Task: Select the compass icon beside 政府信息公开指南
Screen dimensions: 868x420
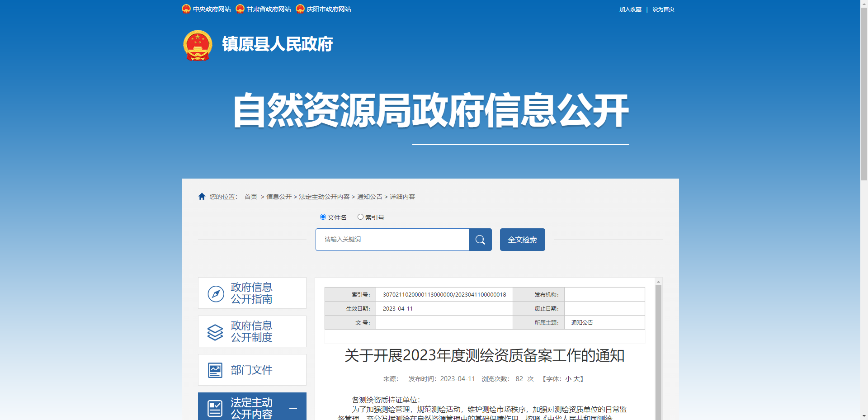Action: (x=214, y=293)
